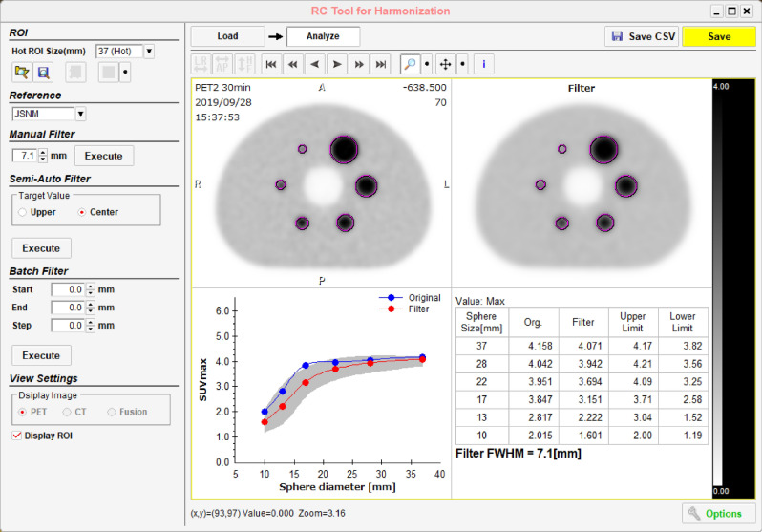Go to previous slice
Screen dimensions: 762x532
pos(315,64)
